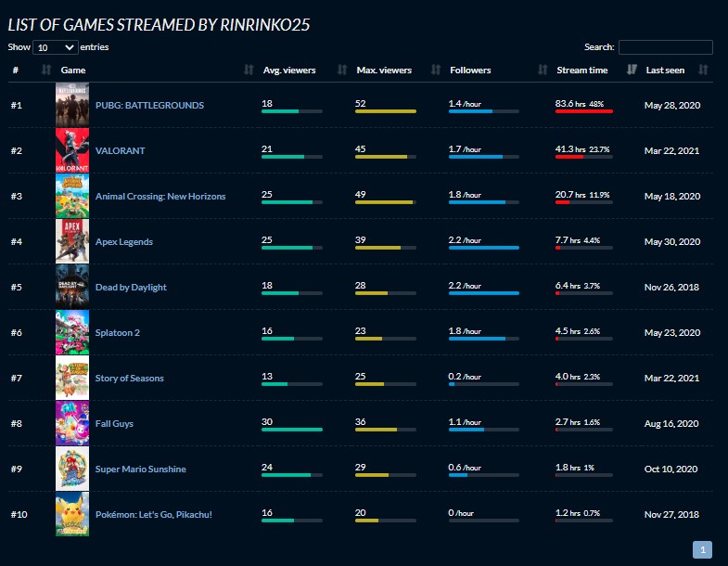Select rank #10 cell
This screenshot has width=728, height=566.
19,514
